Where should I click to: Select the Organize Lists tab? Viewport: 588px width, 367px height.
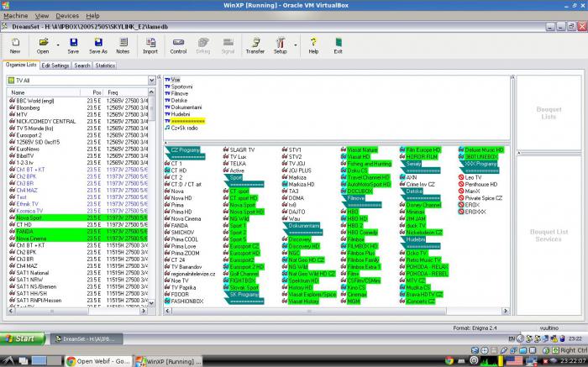tap(21, 65)
